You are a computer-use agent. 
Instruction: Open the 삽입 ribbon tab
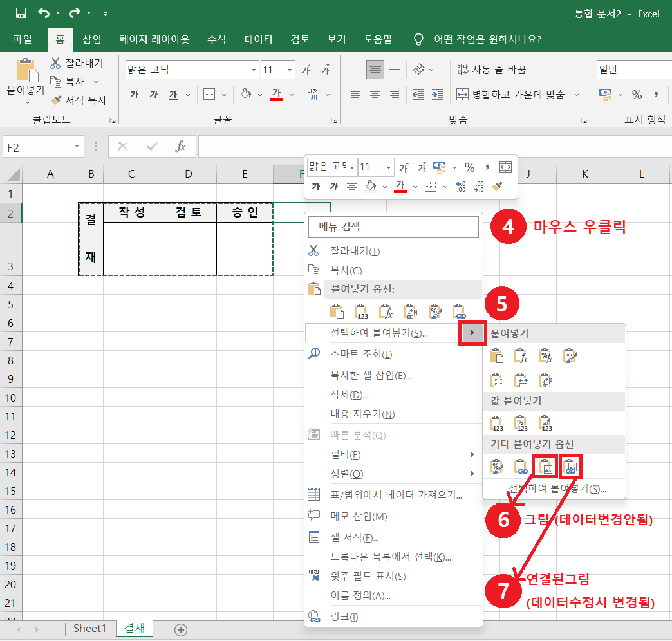click(x=92, y=39)
